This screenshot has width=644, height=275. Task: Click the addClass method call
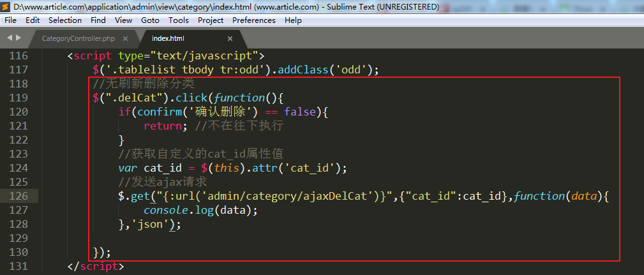point(303,70)
